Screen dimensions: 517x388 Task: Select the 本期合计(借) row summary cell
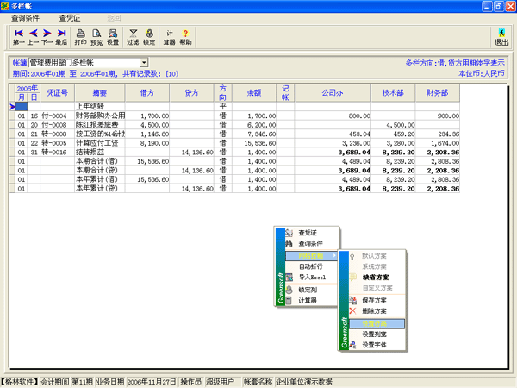pos(100,161)
